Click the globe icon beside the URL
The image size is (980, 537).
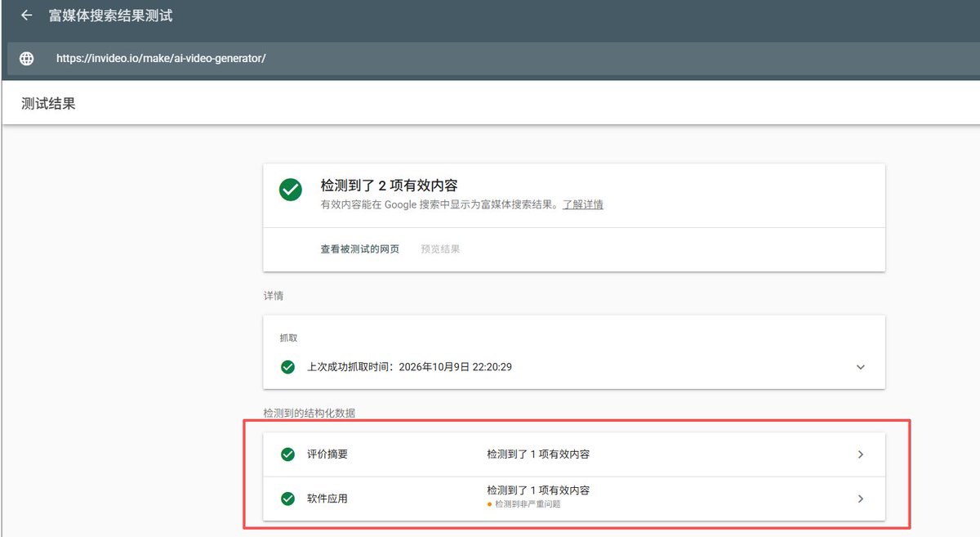tap(27, 59)
